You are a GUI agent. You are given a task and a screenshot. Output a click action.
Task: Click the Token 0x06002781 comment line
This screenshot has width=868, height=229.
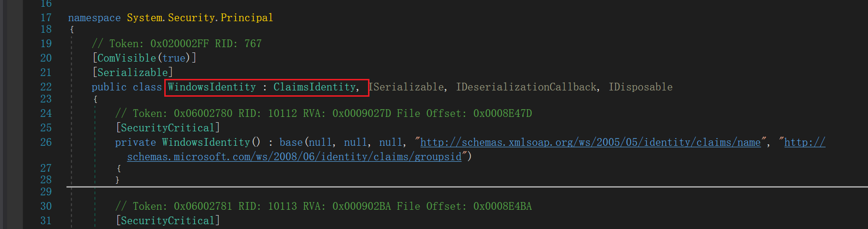[324, 206]
